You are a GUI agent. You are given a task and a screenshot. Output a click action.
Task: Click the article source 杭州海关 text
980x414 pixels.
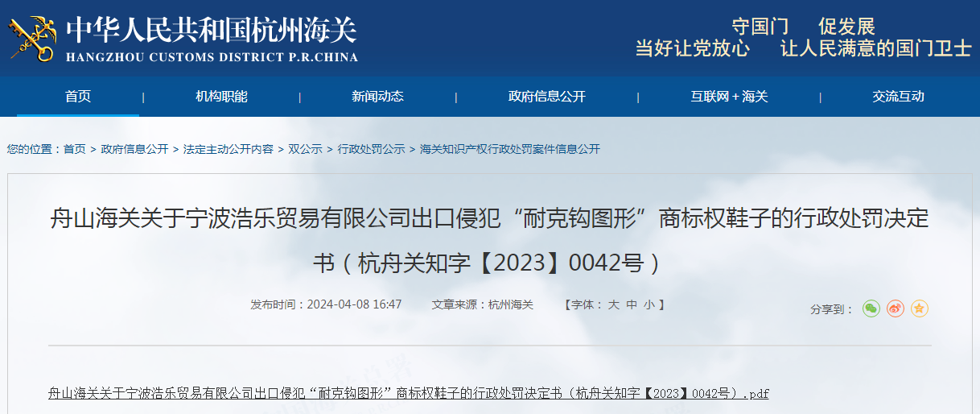511,304
